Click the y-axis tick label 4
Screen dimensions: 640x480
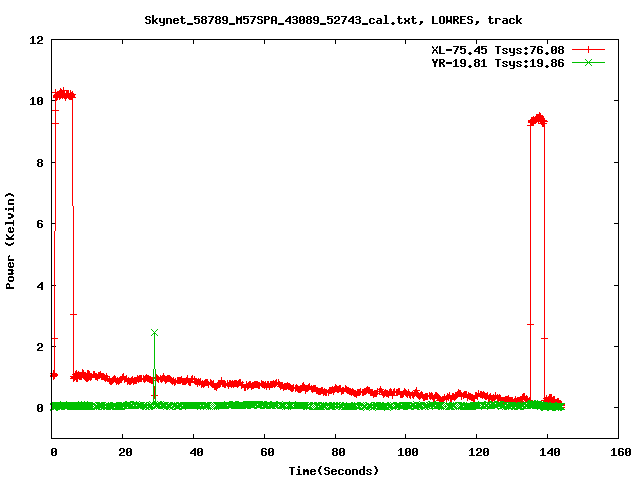(40, 285)
